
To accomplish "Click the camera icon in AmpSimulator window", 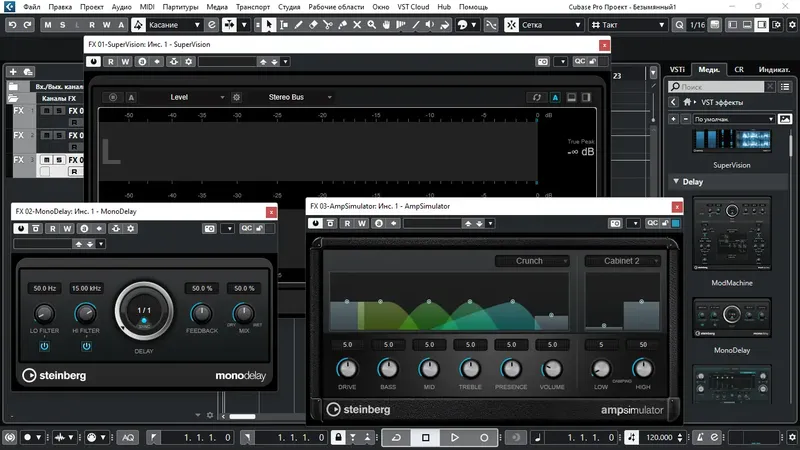I will tap(615, 223).
